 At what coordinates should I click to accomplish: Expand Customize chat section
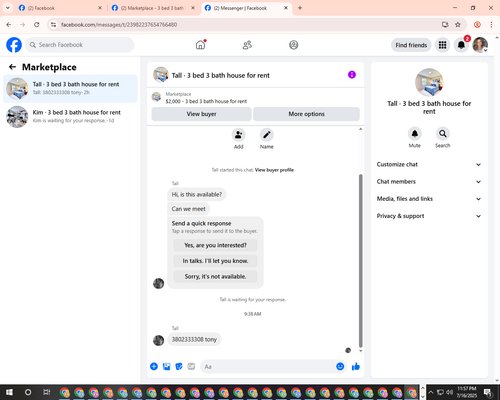pos(429,164)
